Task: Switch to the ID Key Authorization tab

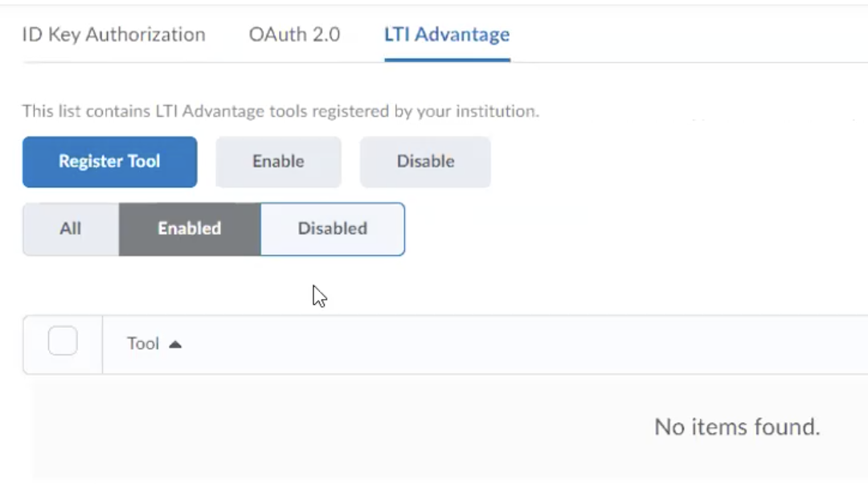Action: point(113,35)
